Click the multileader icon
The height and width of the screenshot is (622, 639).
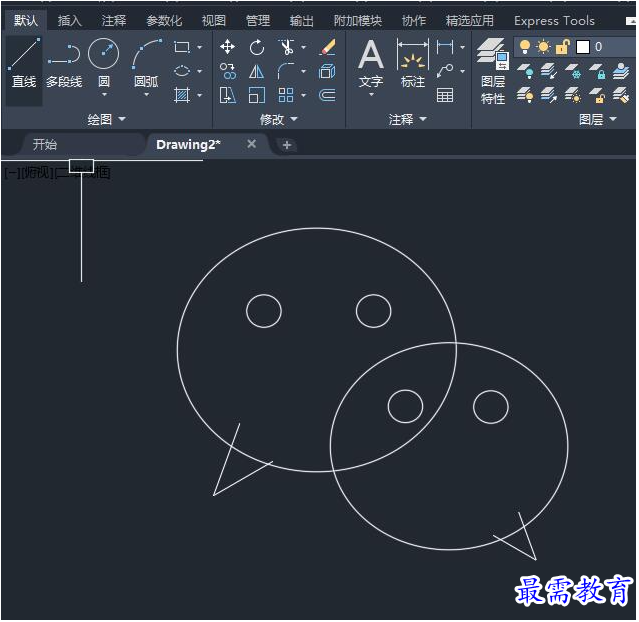tap(444, 71)
